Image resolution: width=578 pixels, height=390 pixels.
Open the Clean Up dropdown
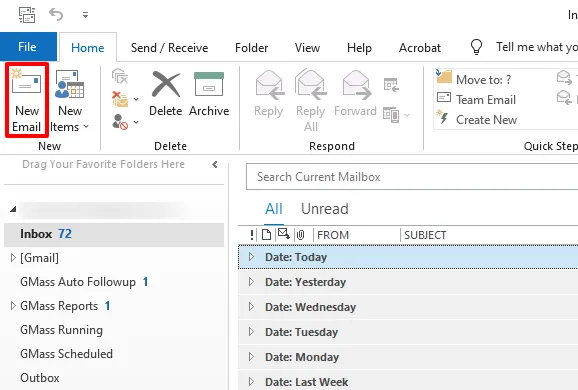tap(136, 99)
